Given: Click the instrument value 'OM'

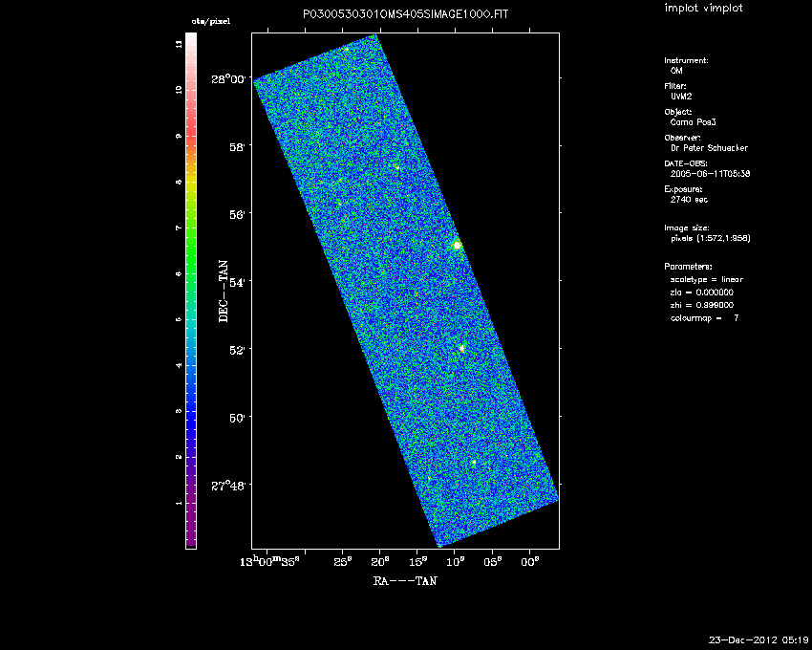Looking at the screenshot, I should 676,71.
